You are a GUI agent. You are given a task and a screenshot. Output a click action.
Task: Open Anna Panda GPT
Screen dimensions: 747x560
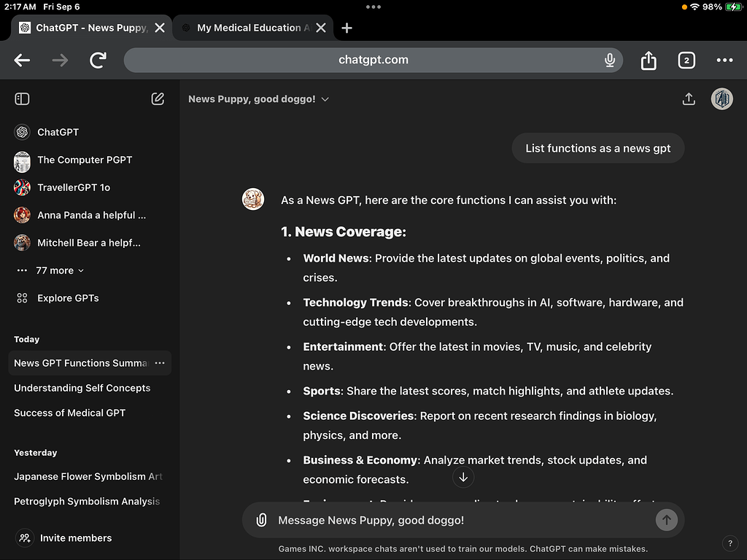(90, 215)
